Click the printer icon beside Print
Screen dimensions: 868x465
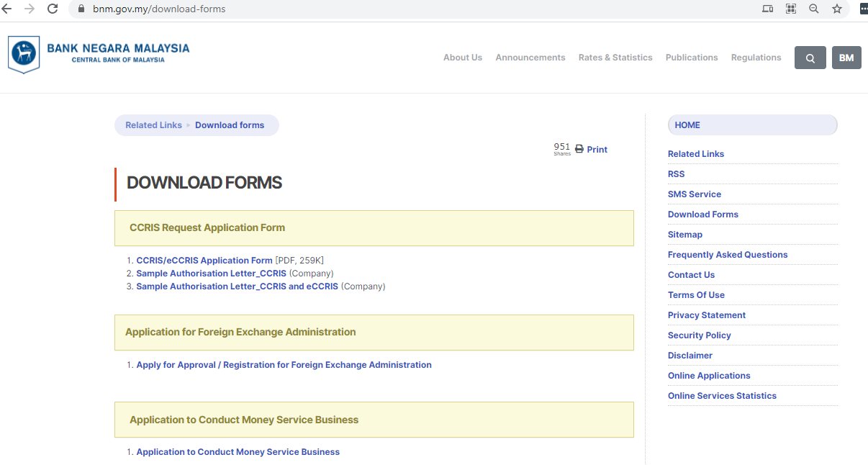[x=579, y=149]
